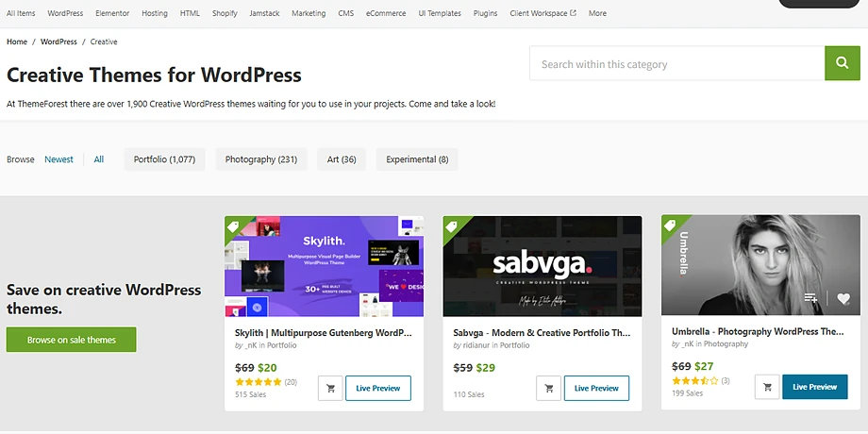Click the Umbrella $27 sale price
Screen dimensions: 868x434
click(x=704, y=366)
